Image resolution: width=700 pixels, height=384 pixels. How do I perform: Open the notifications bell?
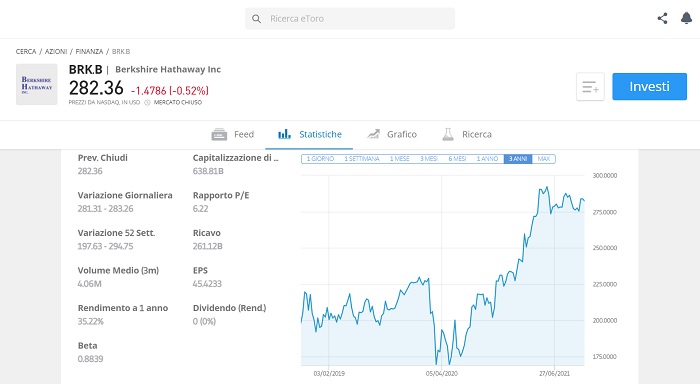click(x=686, y=18)
